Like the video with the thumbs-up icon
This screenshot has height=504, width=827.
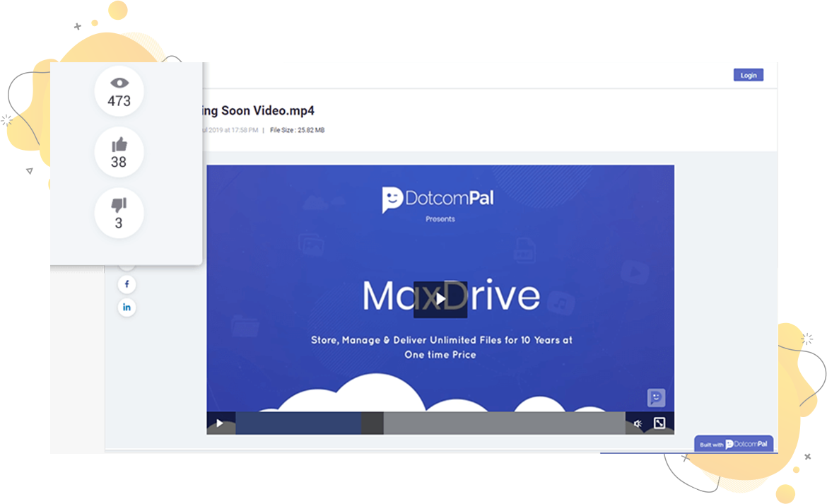click(119, 145)
